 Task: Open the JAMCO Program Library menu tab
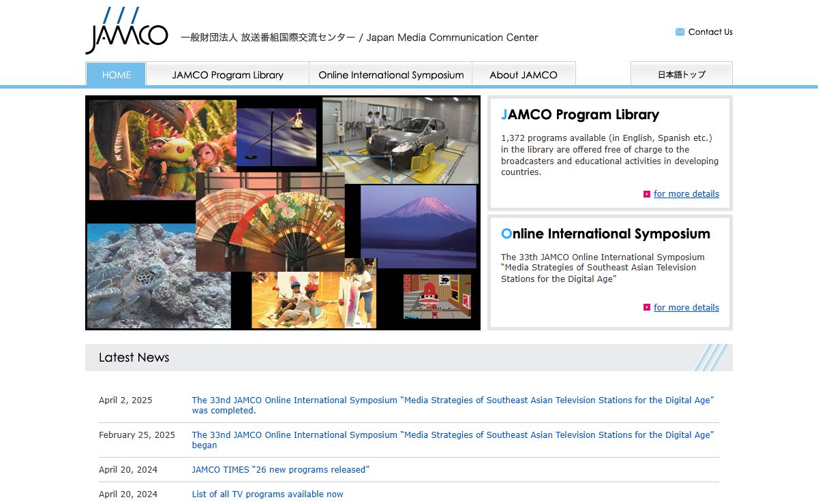coord(228,74)
